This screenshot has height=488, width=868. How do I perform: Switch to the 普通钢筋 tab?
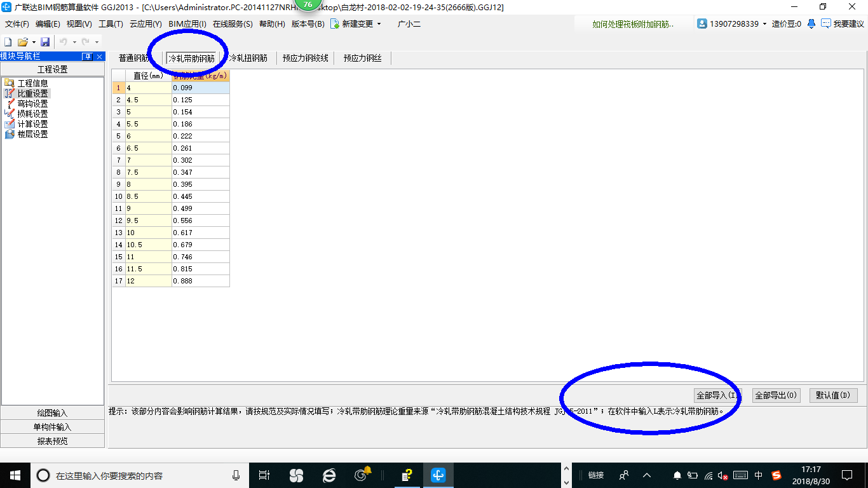[x=134, y=58]
